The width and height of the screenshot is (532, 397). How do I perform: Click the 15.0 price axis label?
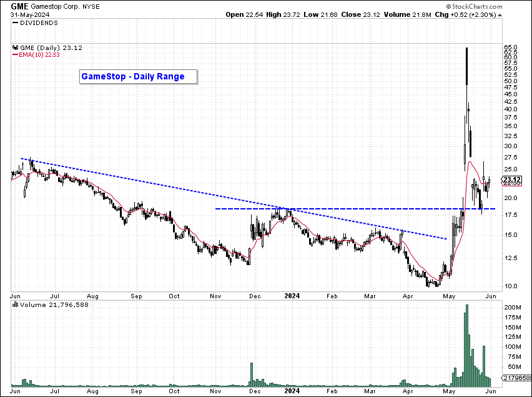(x=511, y=235)
